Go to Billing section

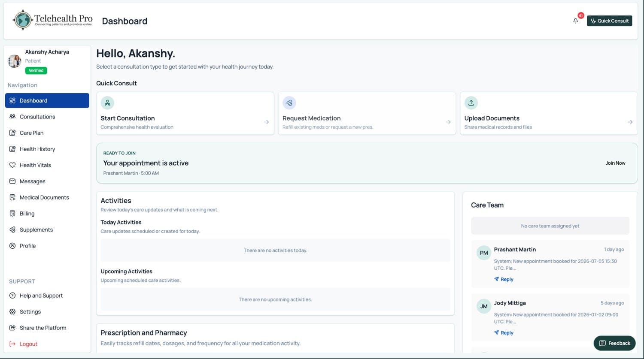47,214
